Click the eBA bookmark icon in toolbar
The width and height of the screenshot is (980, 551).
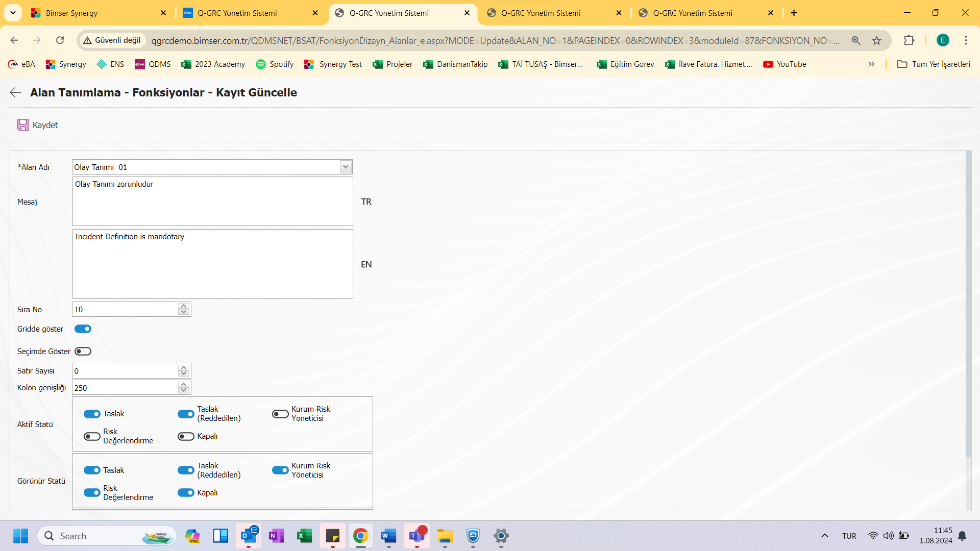coord(12,64)
